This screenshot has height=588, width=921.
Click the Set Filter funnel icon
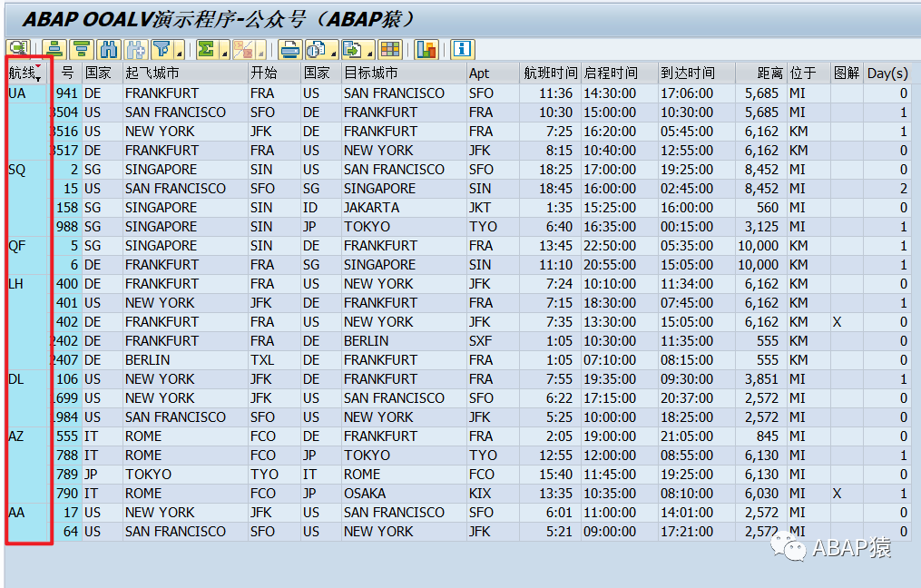(162, 49)
